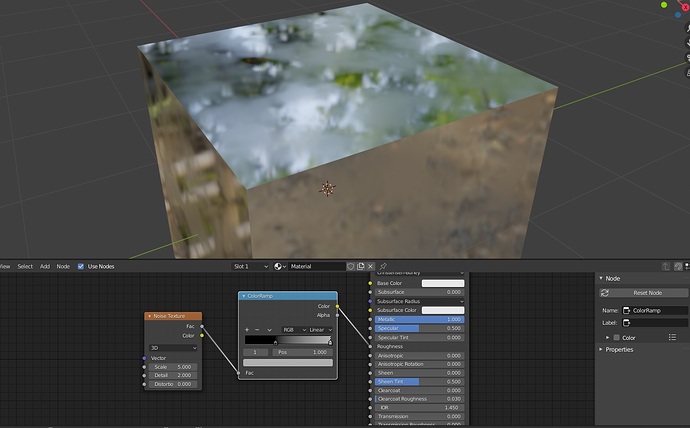Click the ColorRamp Color output socket
Screen dimensions: 690x428
[338, 306]
